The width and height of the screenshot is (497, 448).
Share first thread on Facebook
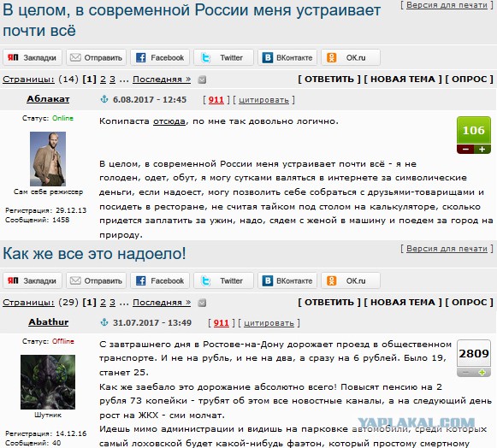[x=160, y=57]
